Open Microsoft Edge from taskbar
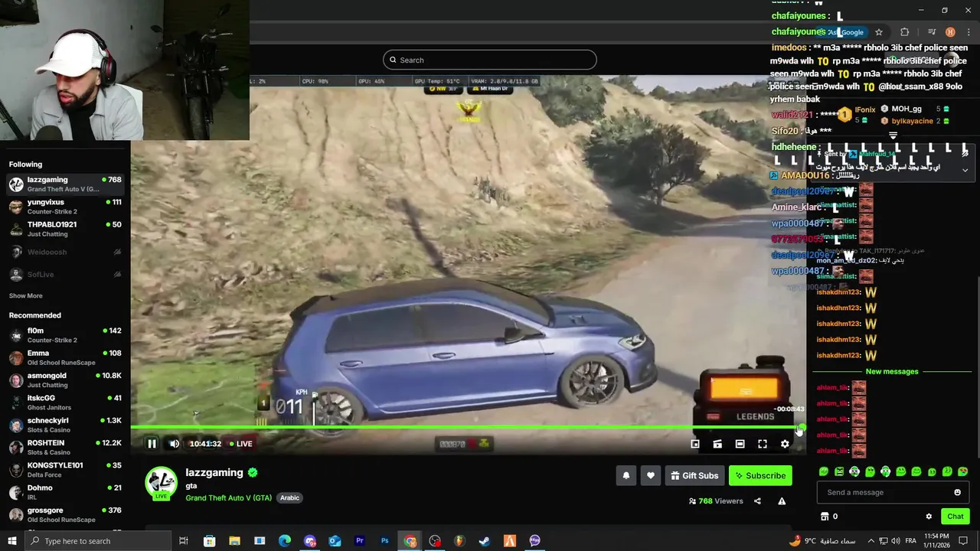 pos(285,541)
